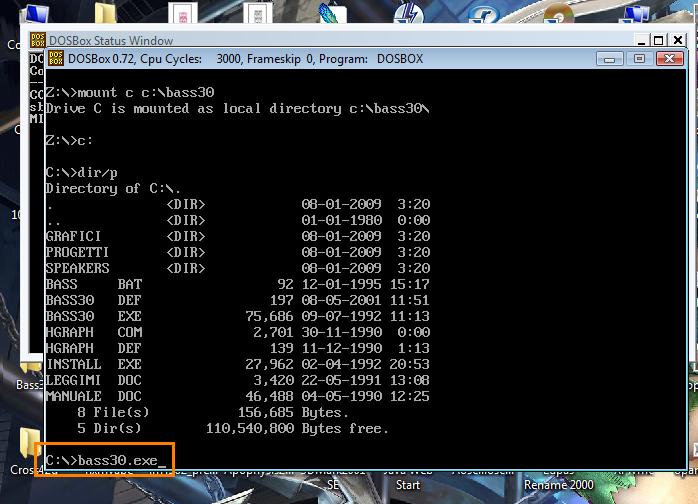Minimize the DOSBox Status Window
Viewport: 698px width, 504px height.
point(641,41)
